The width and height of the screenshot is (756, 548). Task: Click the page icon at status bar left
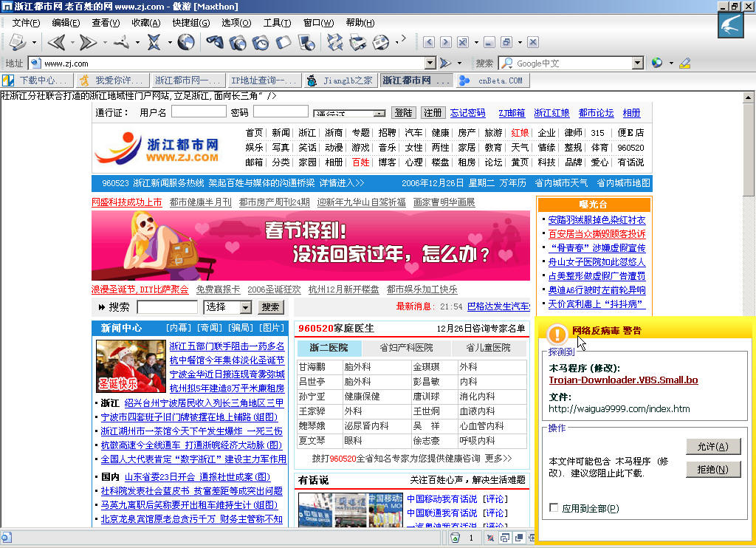pos(6,538)
